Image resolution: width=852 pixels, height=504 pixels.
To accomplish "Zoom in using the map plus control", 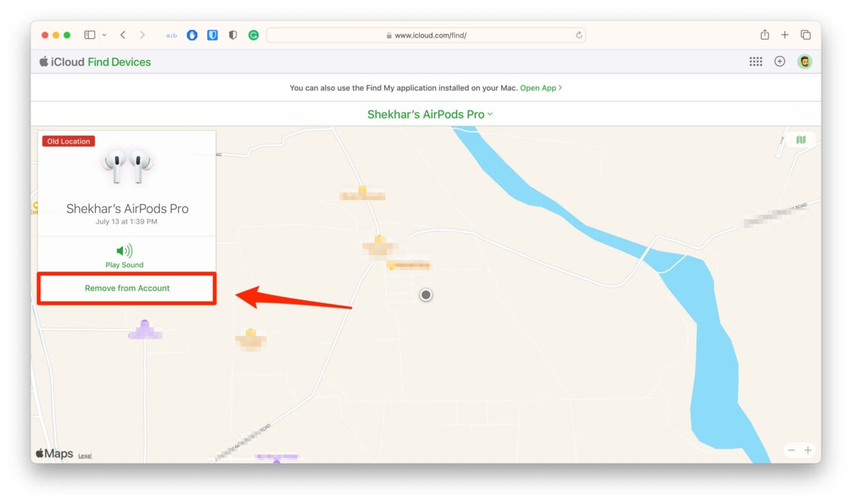I will (x=809, y=449).
